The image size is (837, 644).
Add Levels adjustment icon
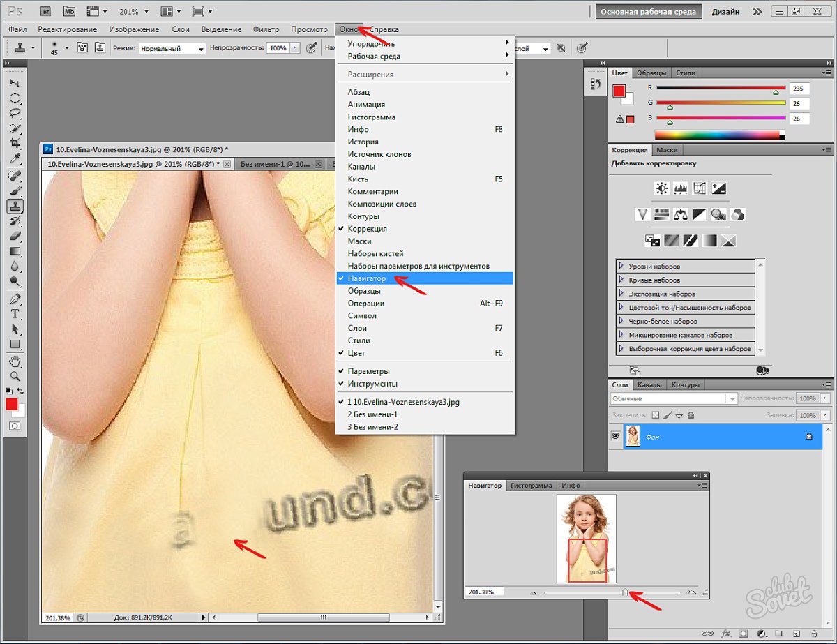tap(681, 188)
